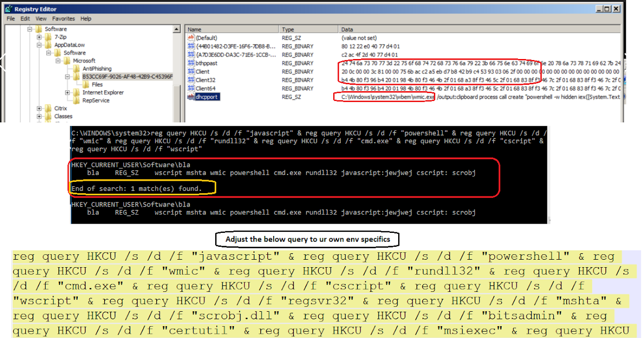Click the Files folder icon
The image size is (644, 338).
tap(86, 84)
